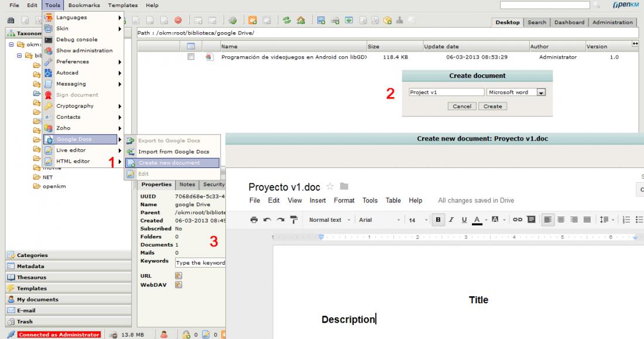The height and width of the screenshot is (339, 644).
Task: Copy the WebDAV address using clipboard icon
Action: point(179,285)
